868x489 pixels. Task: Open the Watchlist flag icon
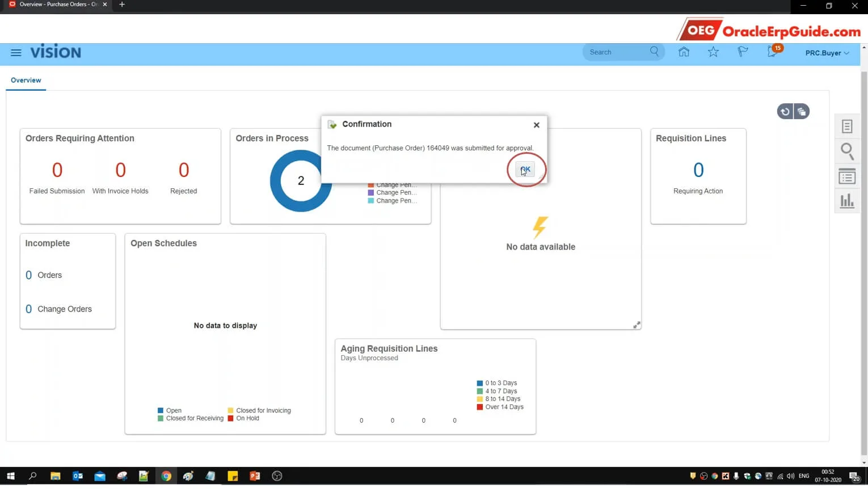[x=743, y=52]
